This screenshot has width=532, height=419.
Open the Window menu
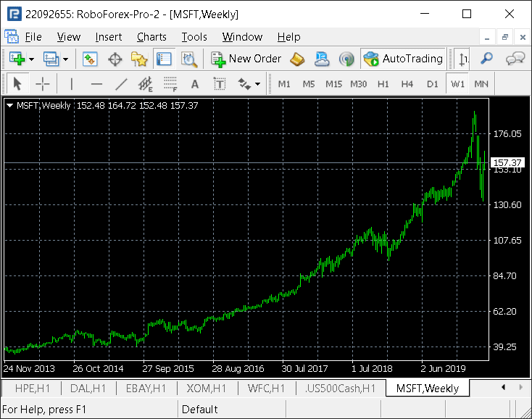(x=242, y=37)
